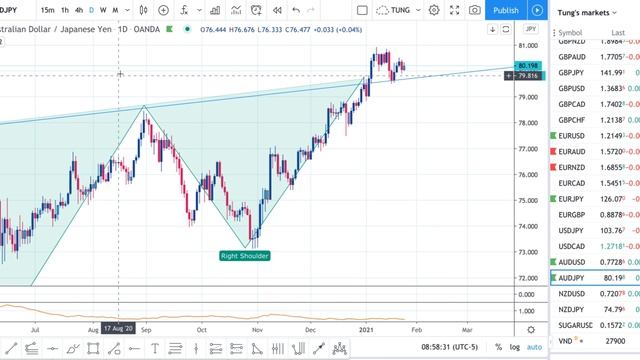Image resolution: width=640 pixels, height=360 pixels.
Task: Enter fullscreen mode
Action: (454, 10)
